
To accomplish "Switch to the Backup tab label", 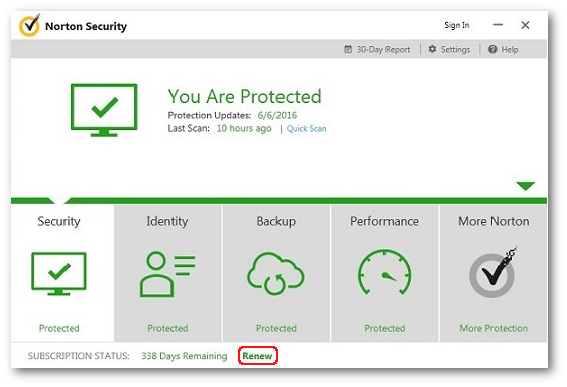I will click(276, 221).
